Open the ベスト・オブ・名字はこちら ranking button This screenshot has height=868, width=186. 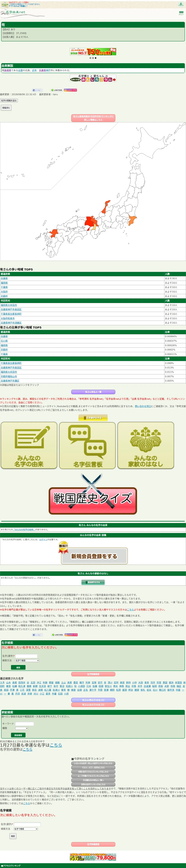point(93,767)
